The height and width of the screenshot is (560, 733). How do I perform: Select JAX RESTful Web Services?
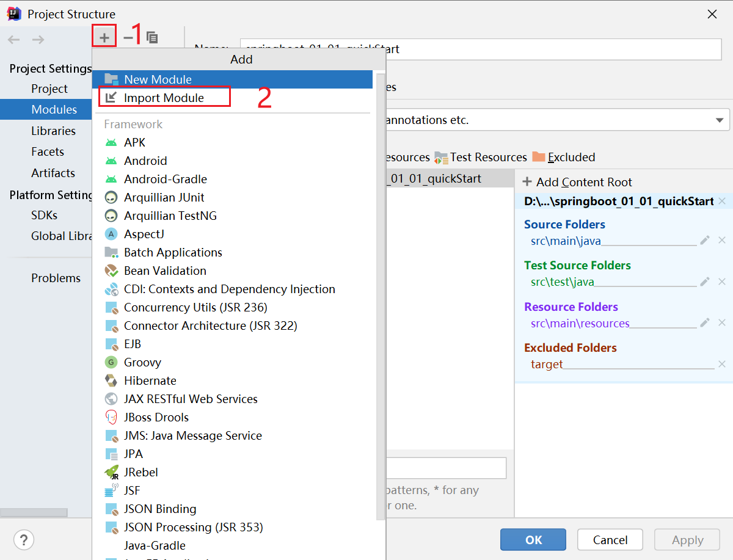(x=232, y=399)
